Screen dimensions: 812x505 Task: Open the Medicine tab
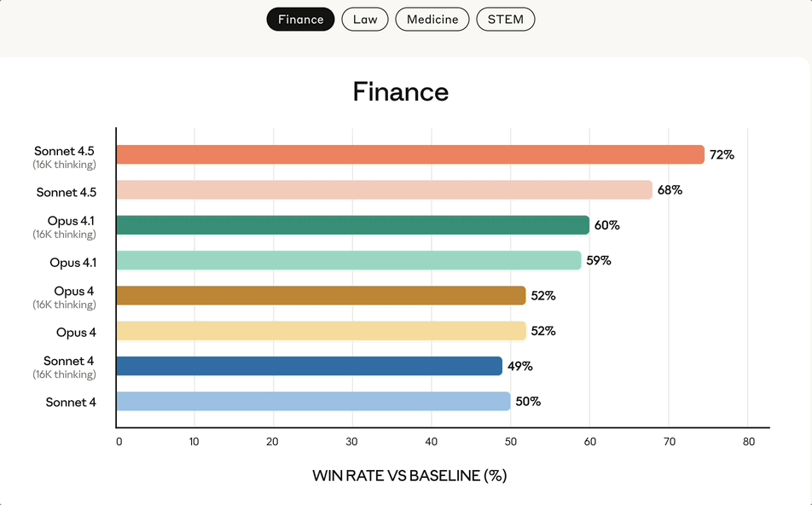point(432,20)
